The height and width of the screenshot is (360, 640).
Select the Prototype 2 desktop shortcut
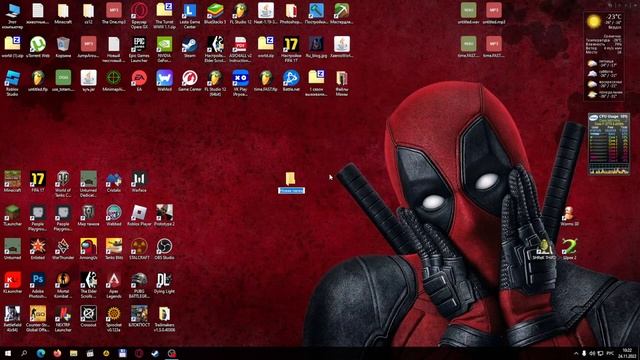(164, 216)
